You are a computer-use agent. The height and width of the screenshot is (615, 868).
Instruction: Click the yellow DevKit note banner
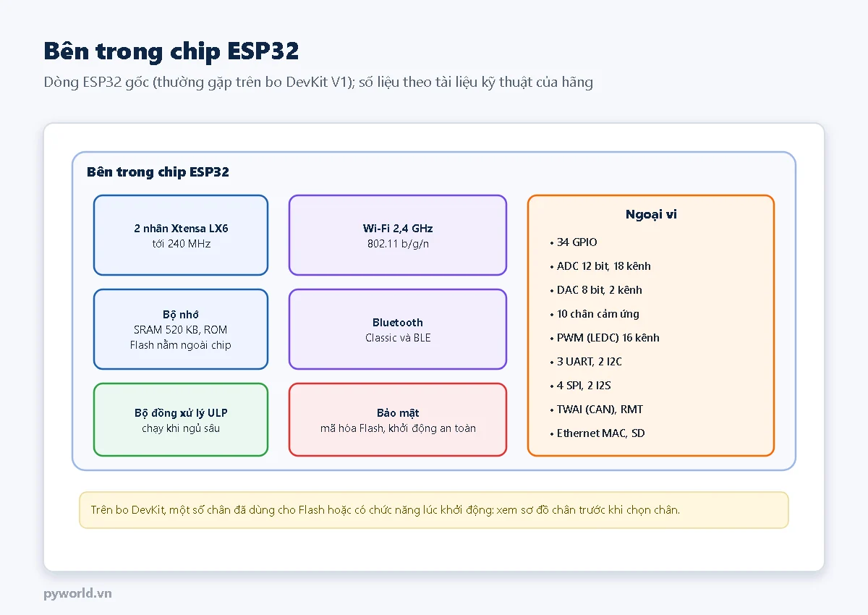tap(434, 510)
